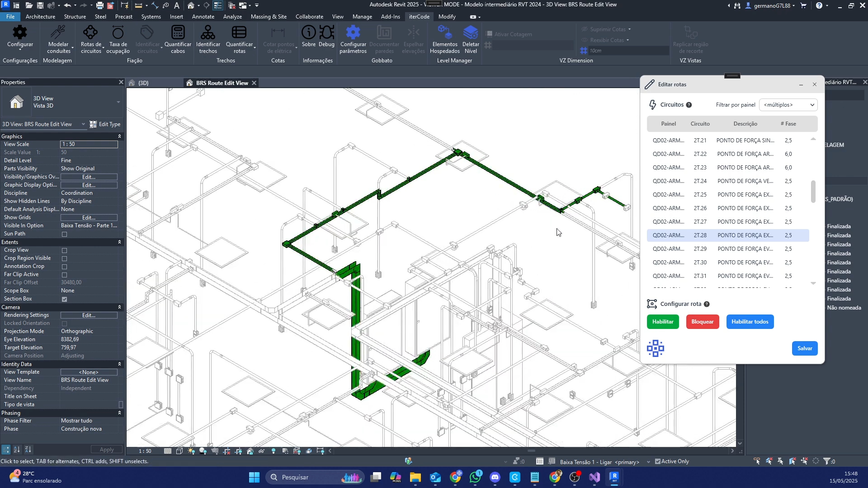Screen dimensions: 868x488
Task: Uncheck the Section Box checkbox
Action: click(x=64, y=299)
